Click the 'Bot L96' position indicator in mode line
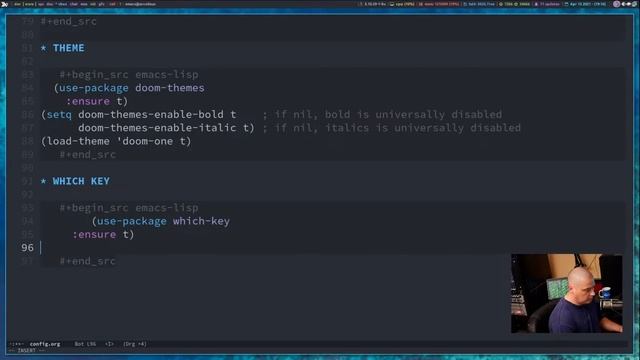 pyautogui.click(x=85, y=344)
